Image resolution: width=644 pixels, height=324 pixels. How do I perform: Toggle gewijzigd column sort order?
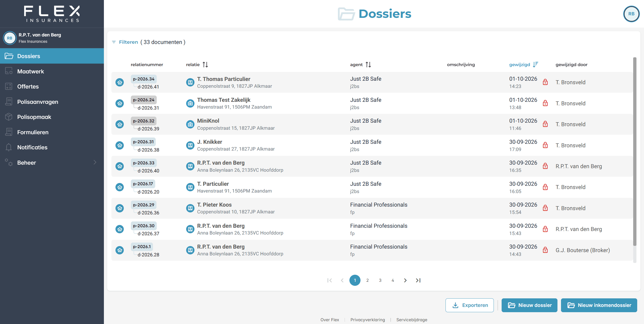(x=535, y=65)
